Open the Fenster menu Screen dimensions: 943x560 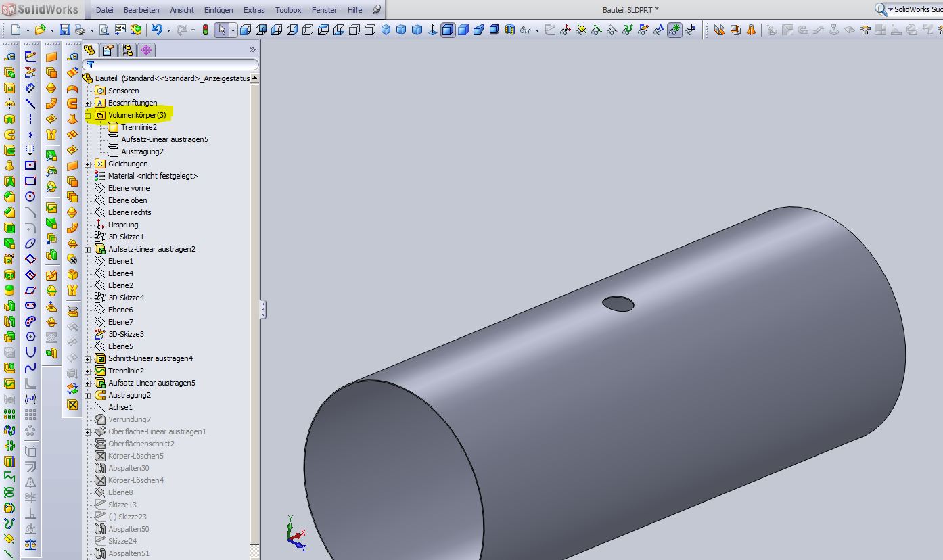point(325,10)
